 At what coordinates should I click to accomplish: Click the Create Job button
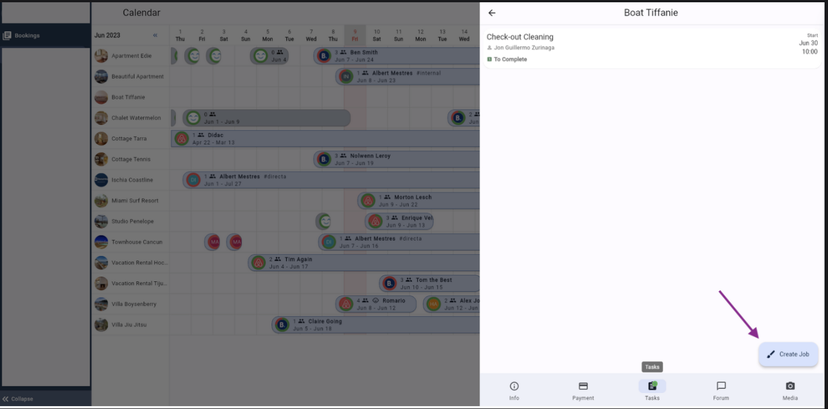(788, 354)
